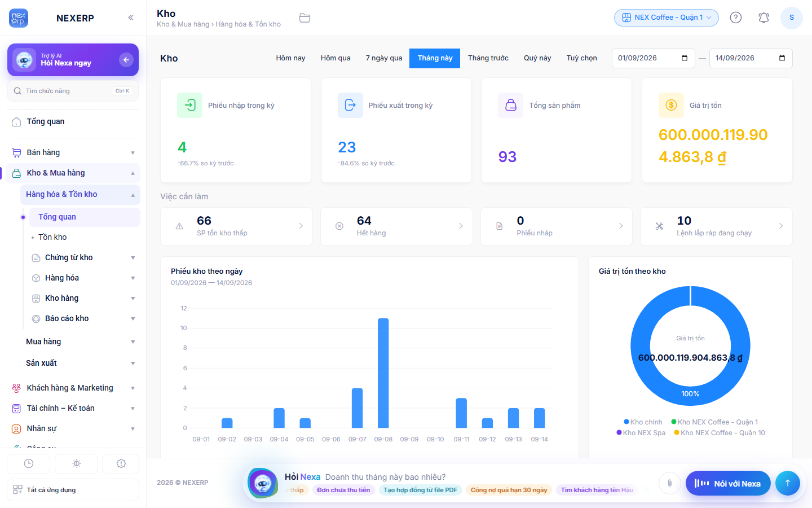Screen dimensions: 812x508
Task: Open the Tồn kho sidebar item
Action: click(85, 238)
